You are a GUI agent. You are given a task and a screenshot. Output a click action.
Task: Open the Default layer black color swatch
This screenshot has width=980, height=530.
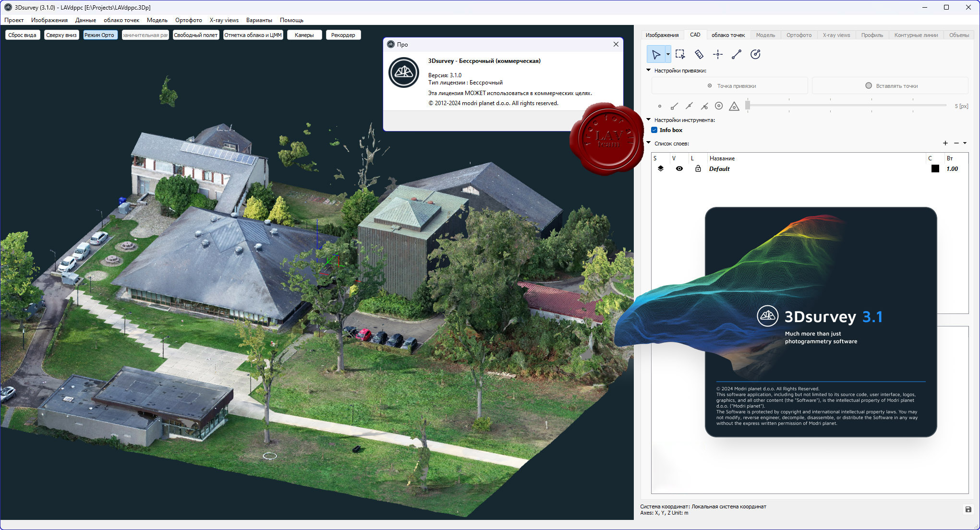[935, 169]
